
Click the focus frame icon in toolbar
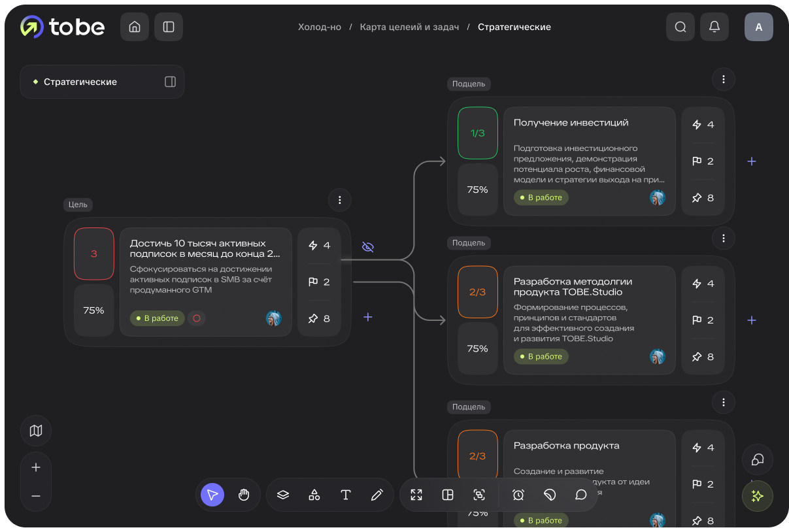coord(479,495)
